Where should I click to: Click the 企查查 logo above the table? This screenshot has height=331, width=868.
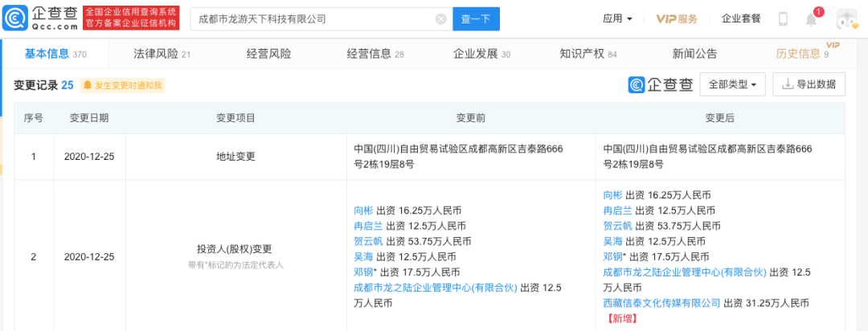click(661, 84)
